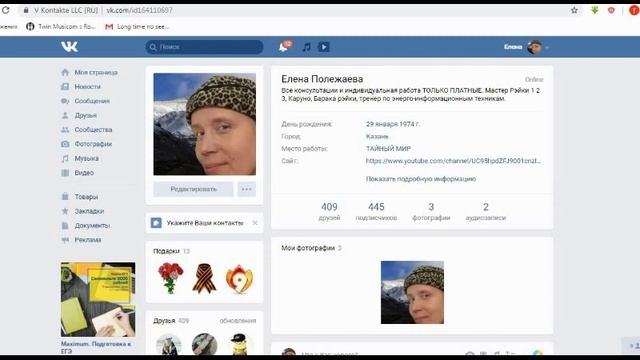Click the address bar URL
The image size is (640, 360).
(x=140, y=10)
